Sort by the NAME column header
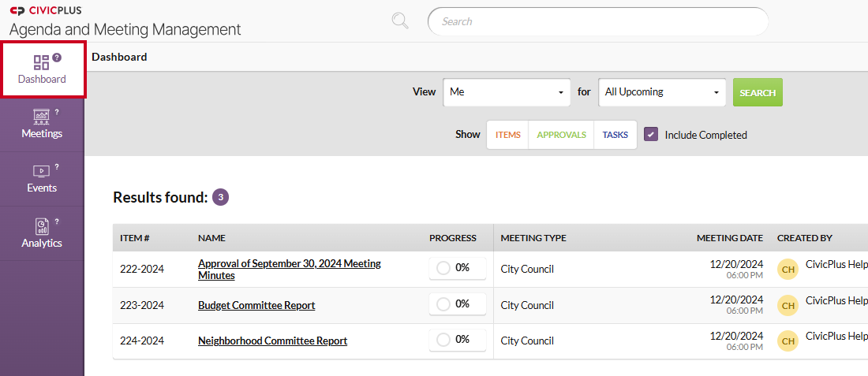The image size is (868, 376). click(211, 238)
